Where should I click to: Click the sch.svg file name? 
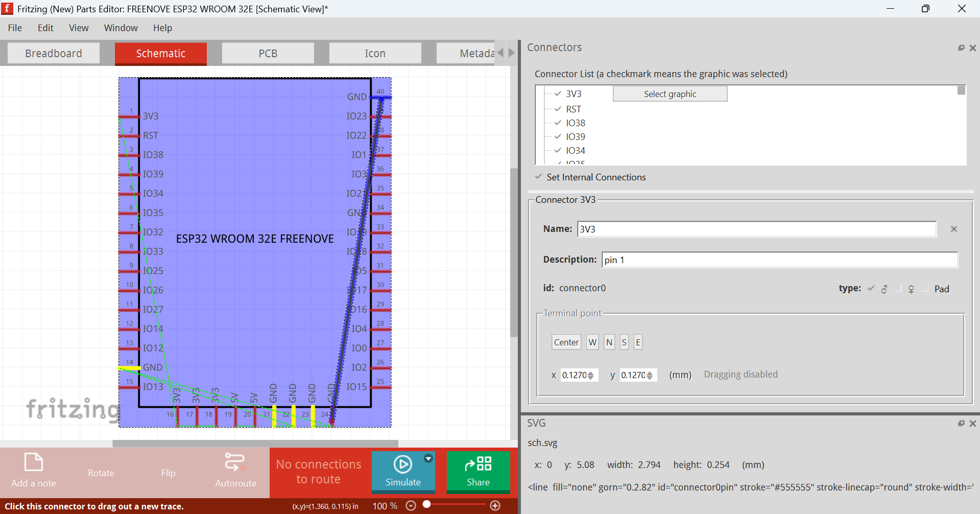542,443
